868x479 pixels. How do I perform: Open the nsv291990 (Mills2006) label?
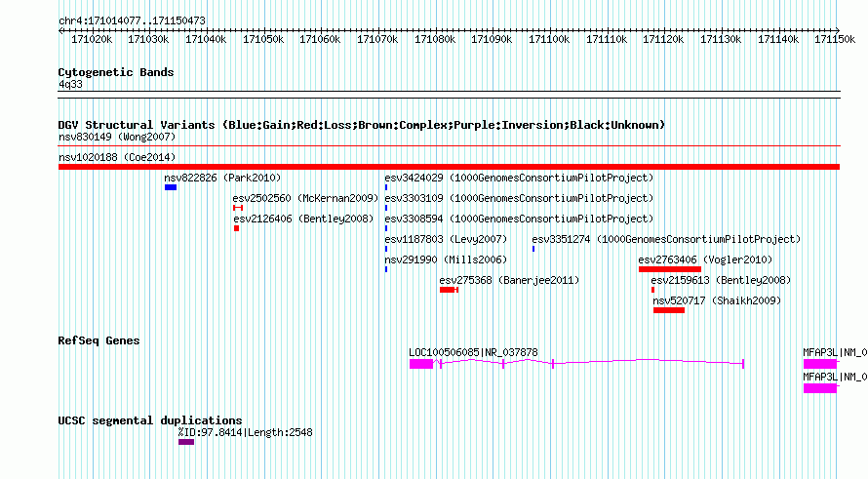coord(446,259)
